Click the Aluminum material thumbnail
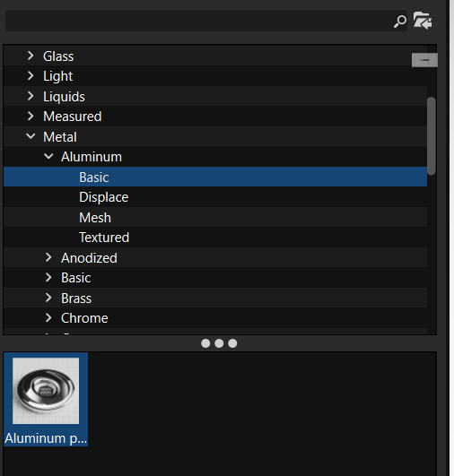This screenshot has height=476, width=454. click(46, 391)
